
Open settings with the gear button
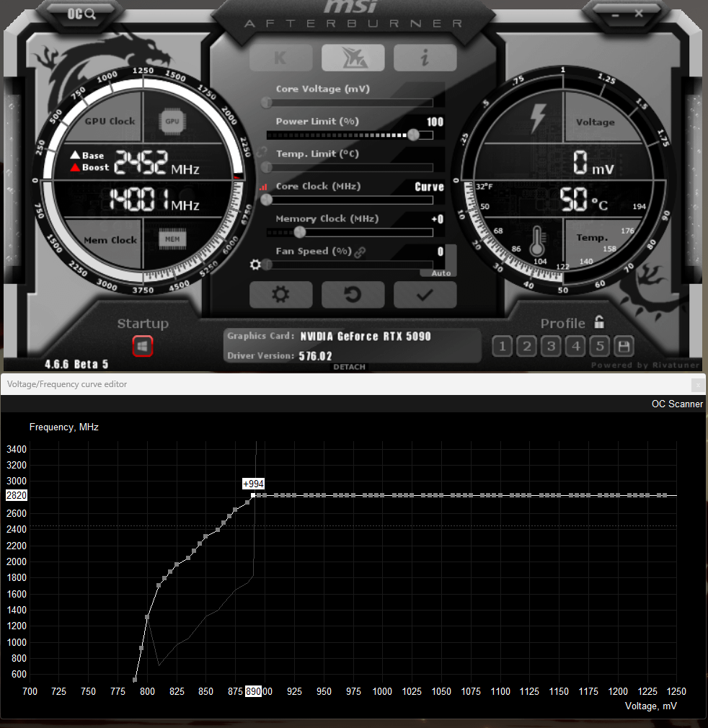click(281, 294)
